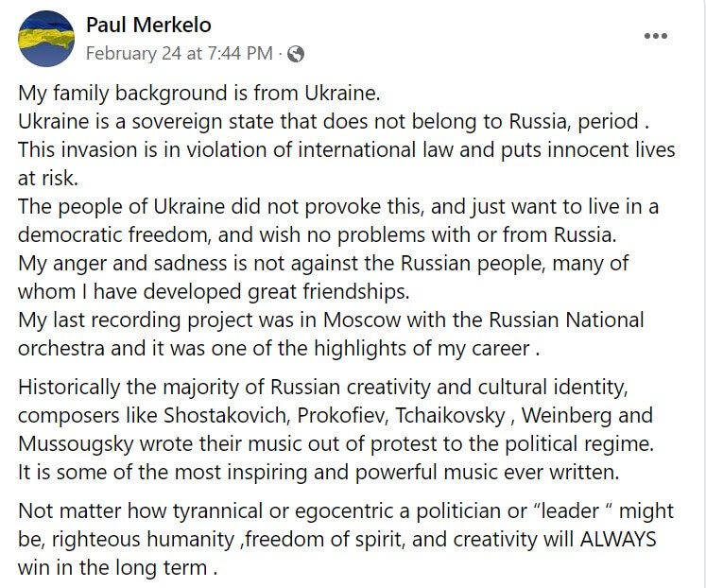Open Paul Merkelo's profile picture

point(45,39)
